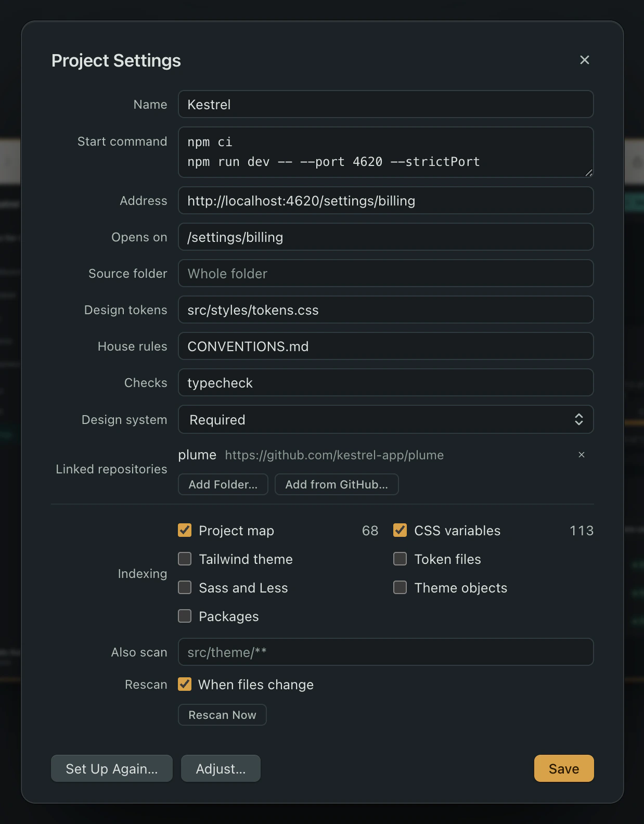Click the Checks field with typecheck
Image resolution: width=644 pixels, height=824 pixels.
click(386, 382)
